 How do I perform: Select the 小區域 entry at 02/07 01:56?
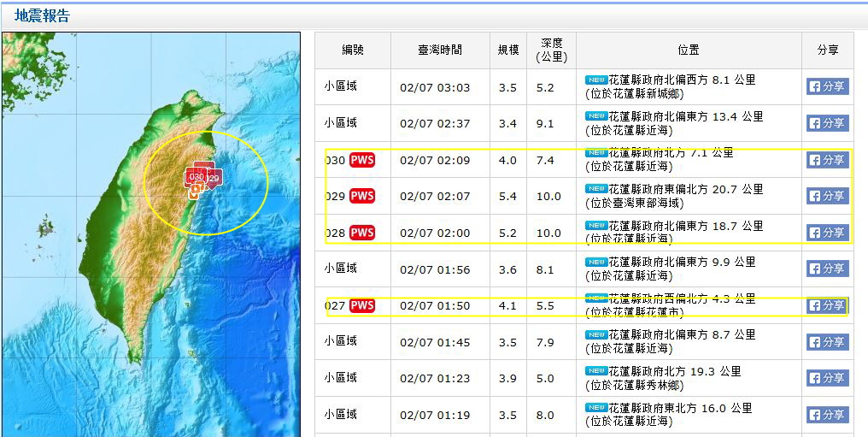pos(340,269)
